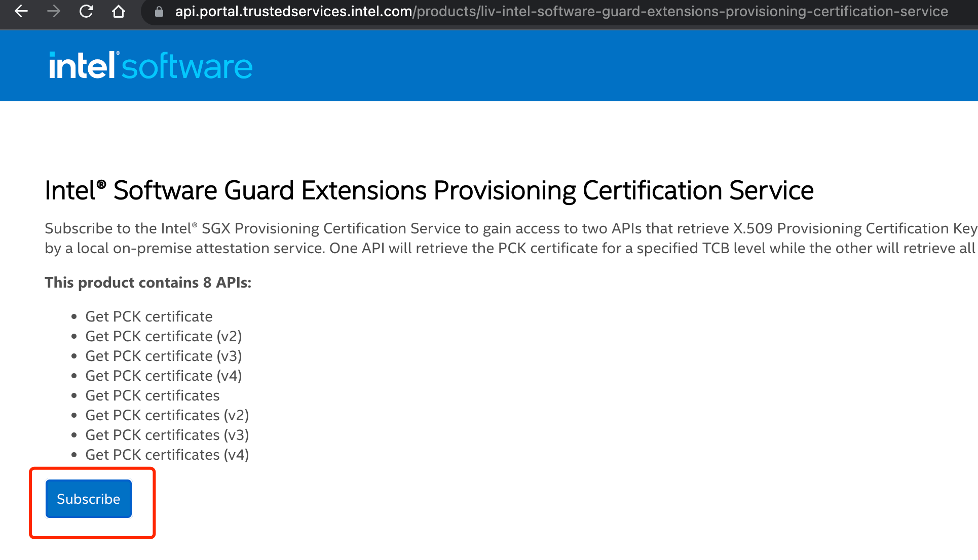
Task: Choose Get PCK certificate (v4) entry
Action: [x=163, y=376]
